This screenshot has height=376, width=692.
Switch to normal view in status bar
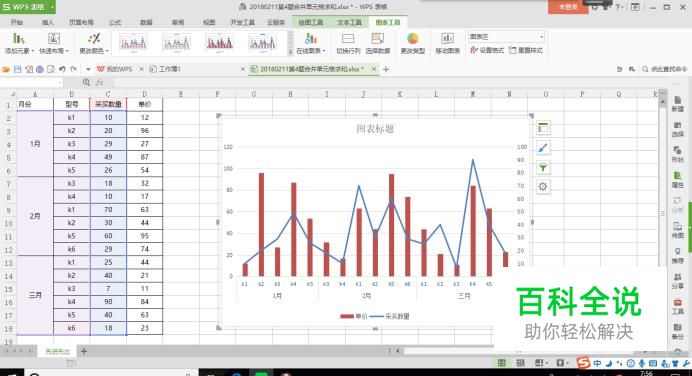pos(502,363)
